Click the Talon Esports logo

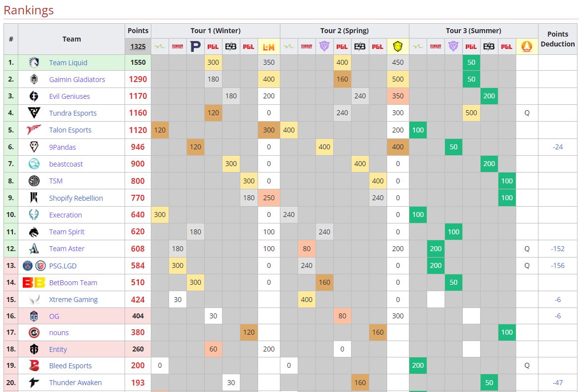[34, 130]
